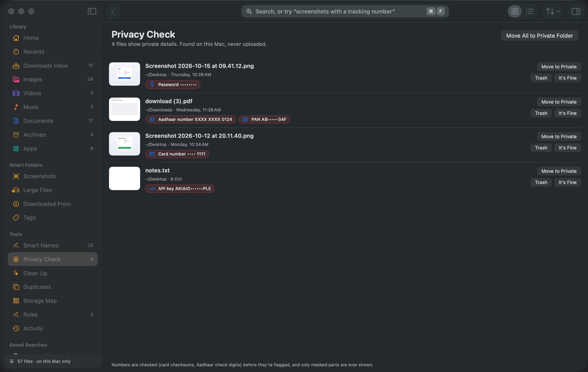Trash Screenshot 2026-10-12 file
The width and height of the screenshot is (588, 372).
(x=541, y=148)
